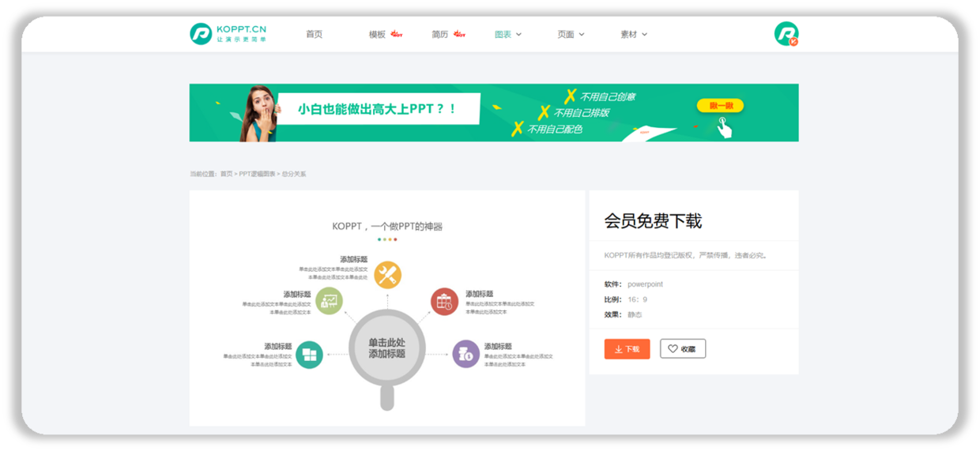Image resolution: width=980 pixels, height=451 pixels.
Task: Go to the 首页 nav item
Action: (x=314, y=34)
